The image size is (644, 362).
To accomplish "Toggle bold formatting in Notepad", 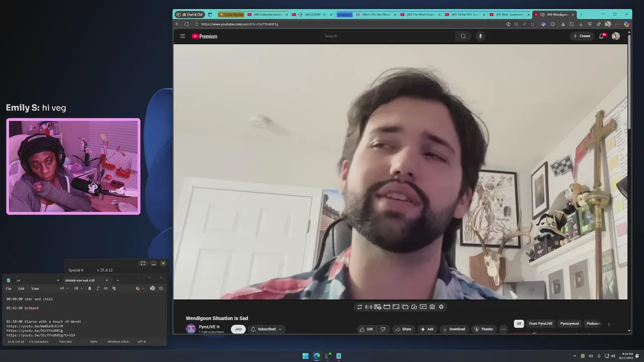I will [x=90, y=289].
